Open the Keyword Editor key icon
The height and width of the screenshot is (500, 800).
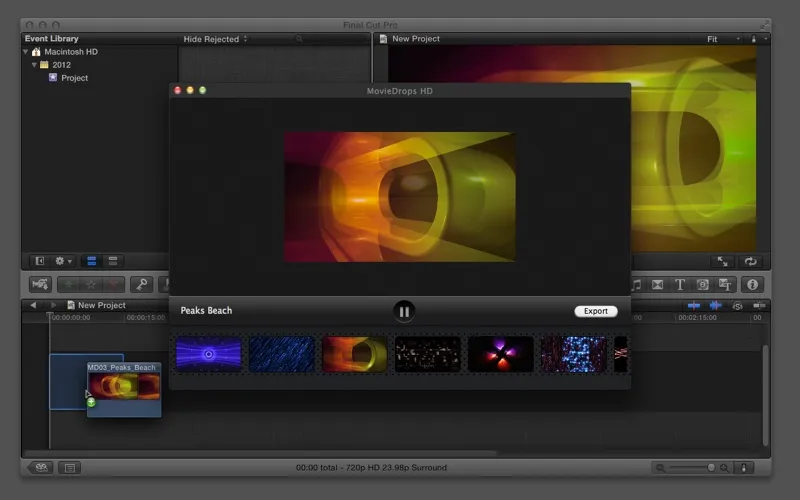[141, 284]
